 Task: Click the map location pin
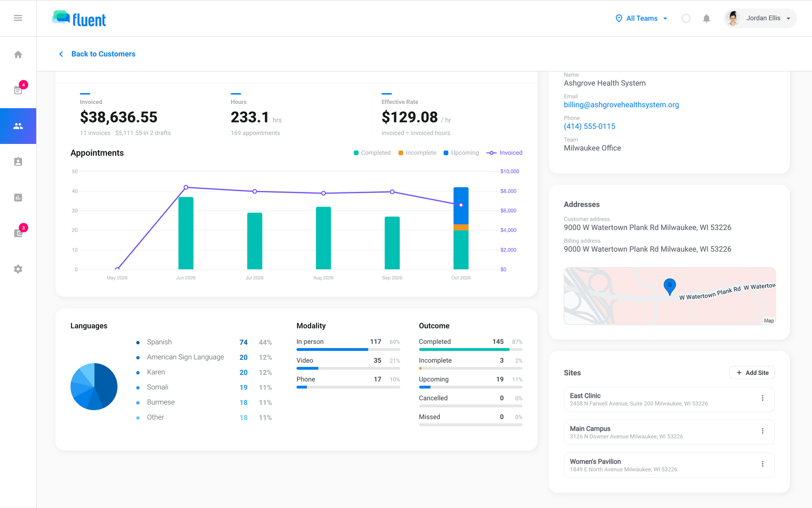pos(670,286)
